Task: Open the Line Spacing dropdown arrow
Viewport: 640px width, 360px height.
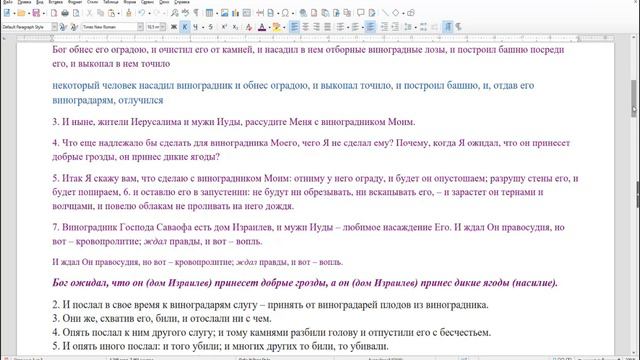Action: coord(416,27)
